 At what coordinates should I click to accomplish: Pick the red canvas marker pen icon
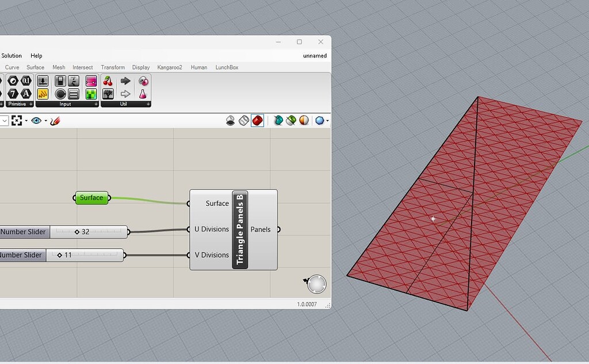point(55,121)
